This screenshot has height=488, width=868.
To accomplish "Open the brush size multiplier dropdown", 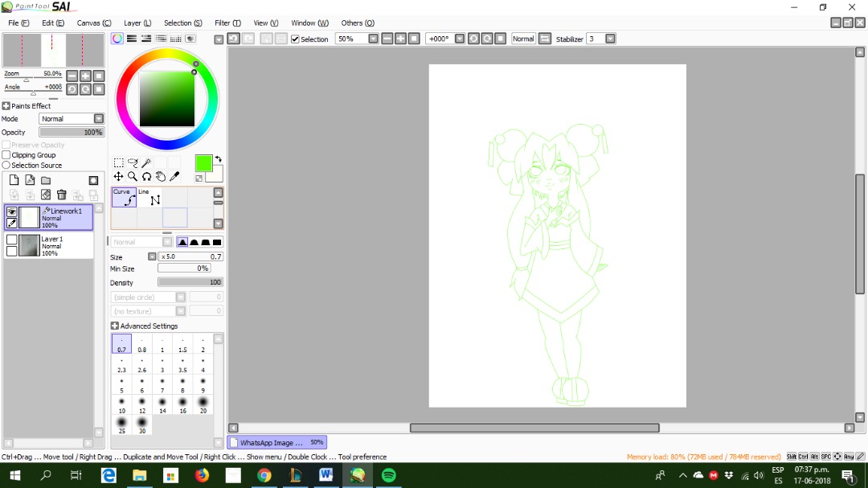I will click(152, 256).
